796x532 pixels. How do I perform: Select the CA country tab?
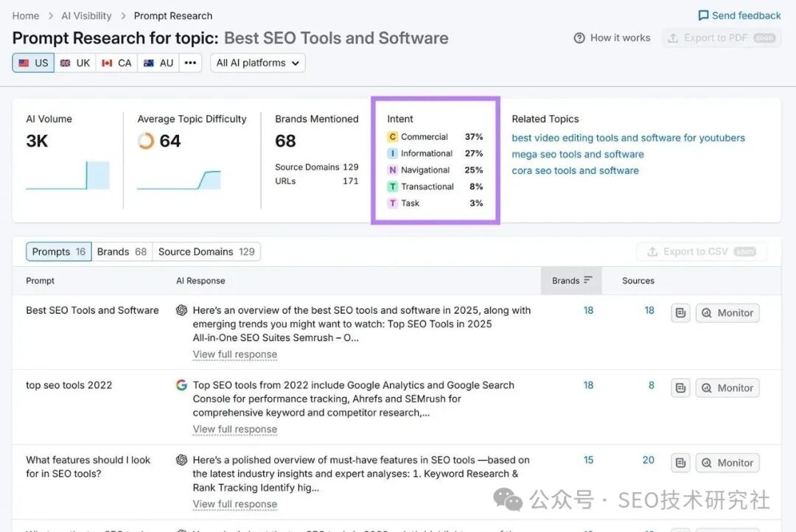[x=116, y=63]
